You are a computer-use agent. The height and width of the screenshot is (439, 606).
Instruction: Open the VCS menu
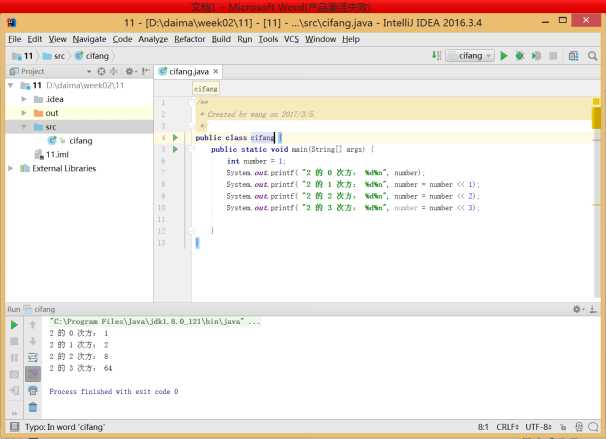click(x=291, y=39)
